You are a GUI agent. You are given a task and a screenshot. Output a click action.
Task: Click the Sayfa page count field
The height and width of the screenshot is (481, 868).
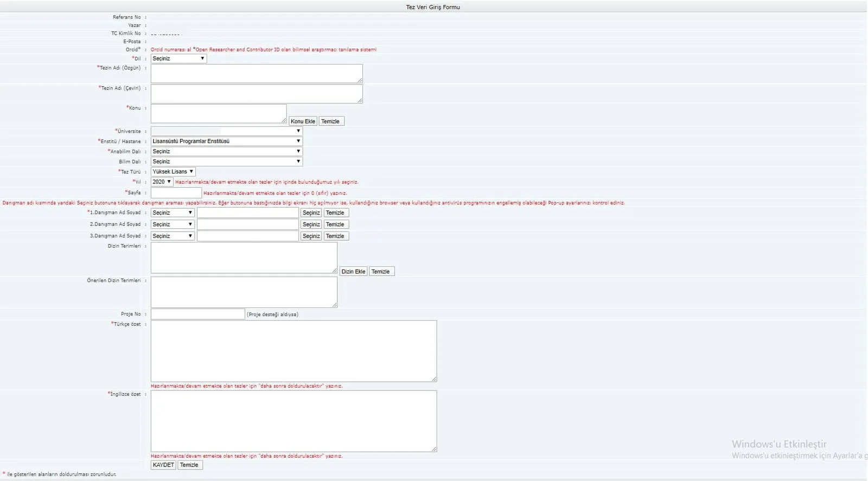coord(176,193)
